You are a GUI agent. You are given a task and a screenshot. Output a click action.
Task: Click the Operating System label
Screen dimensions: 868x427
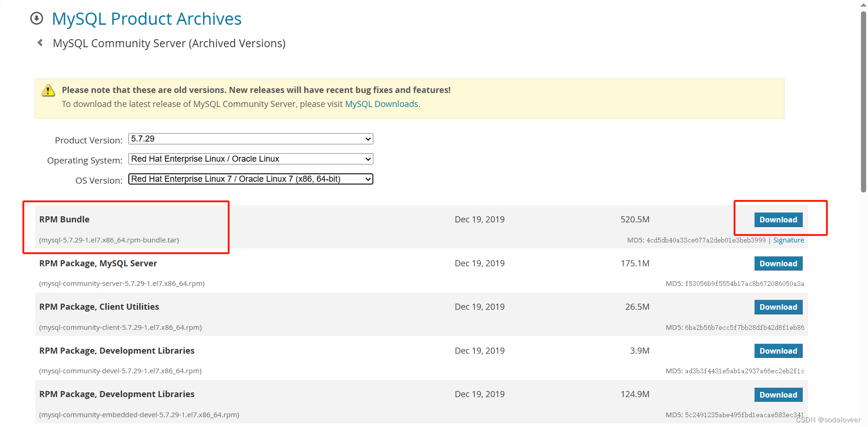coord(85,160)
